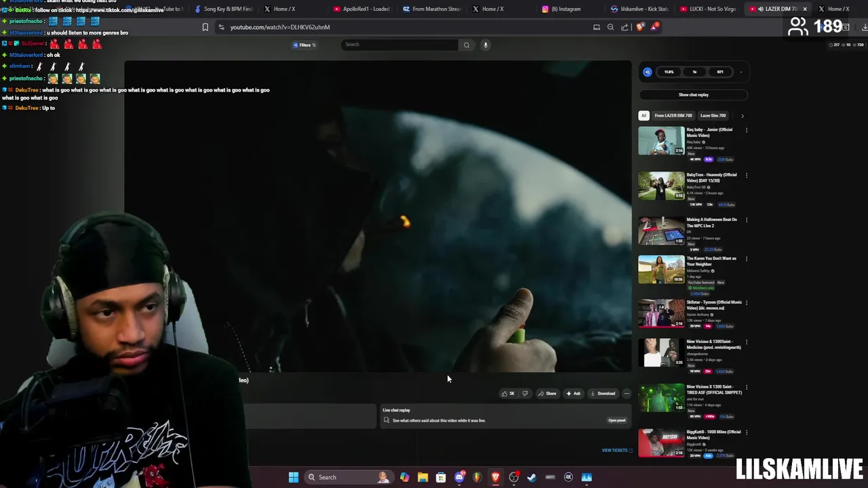Screen dimensions: 868x488
Task: Open Brave Rewards triangle icon
Action: click(x=654, y=27)
